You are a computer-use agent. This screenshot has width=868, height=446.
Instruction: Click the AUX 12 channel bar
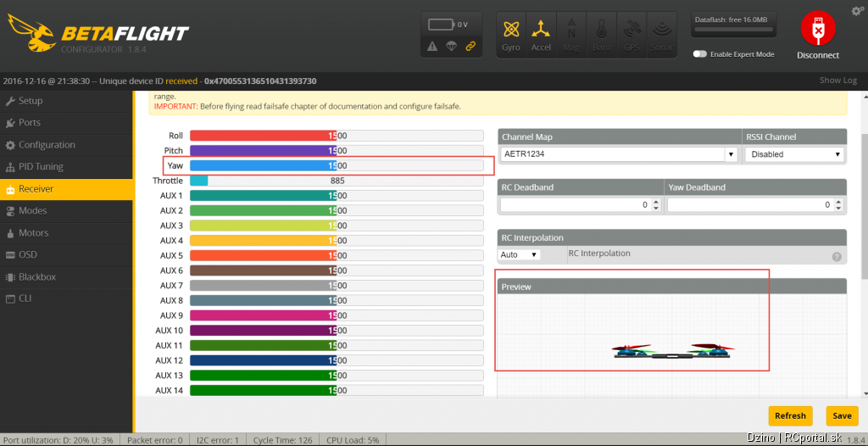(x=337, y=360)
